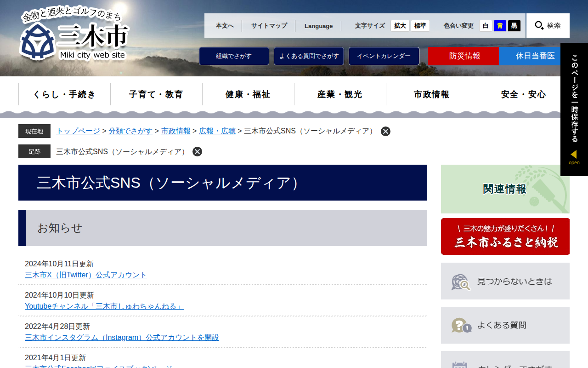The image size is (588, 368).
Task: Expand このページを一時保存する side panel
Action: 574,109
